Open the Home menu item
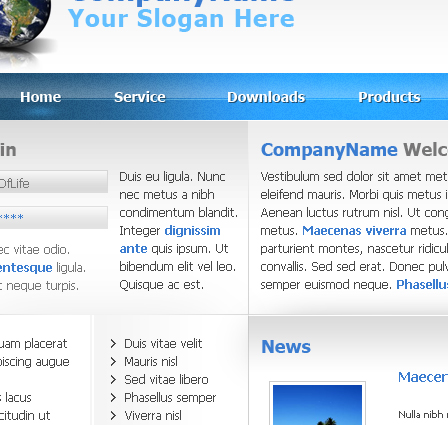448x425 pixels. pos(40,97)
